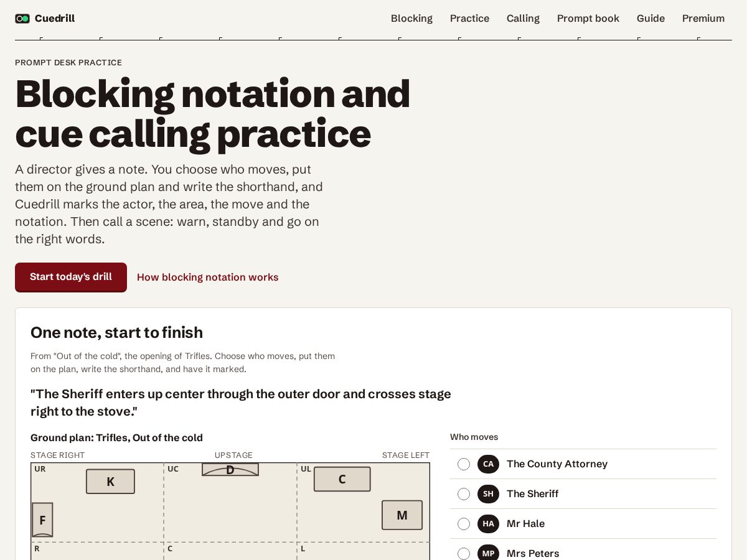This screenshot has height=560, width=747.
Task: Click the Cuedrill logo icon
Action: coord(22,19)
